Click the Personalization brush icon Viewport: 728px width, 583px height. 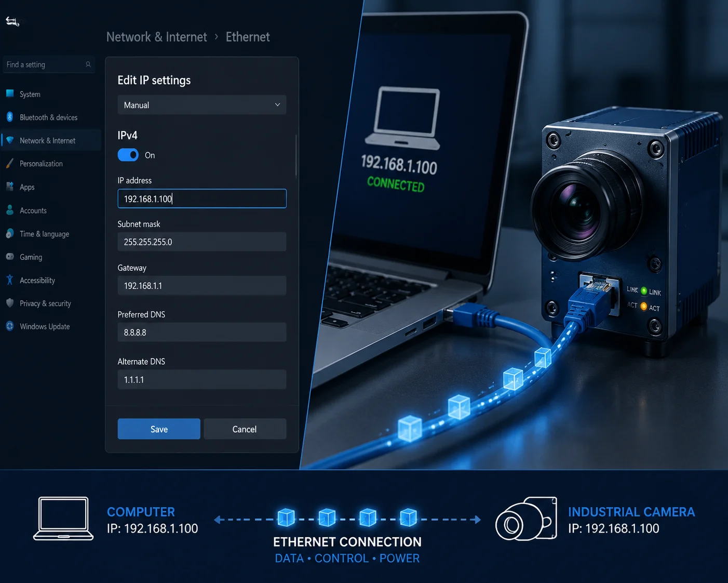(10, 163)
